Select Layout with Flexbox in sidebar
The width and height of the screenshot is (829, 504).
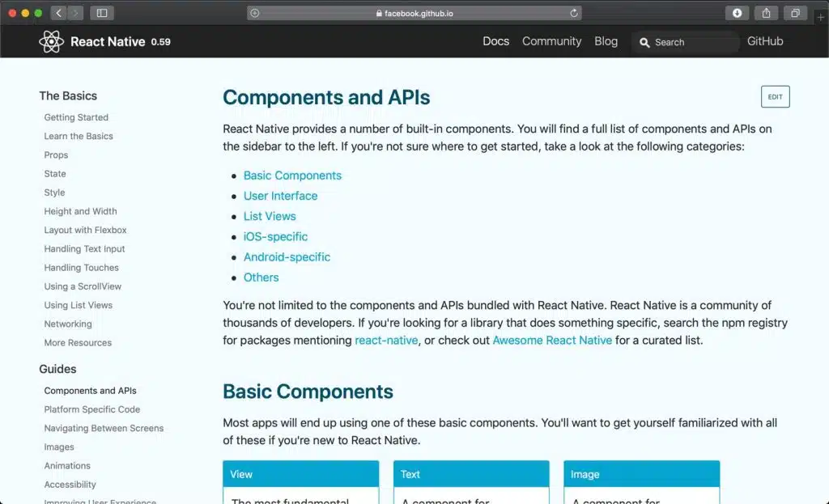pyautogui.click(x=85, y=230)
